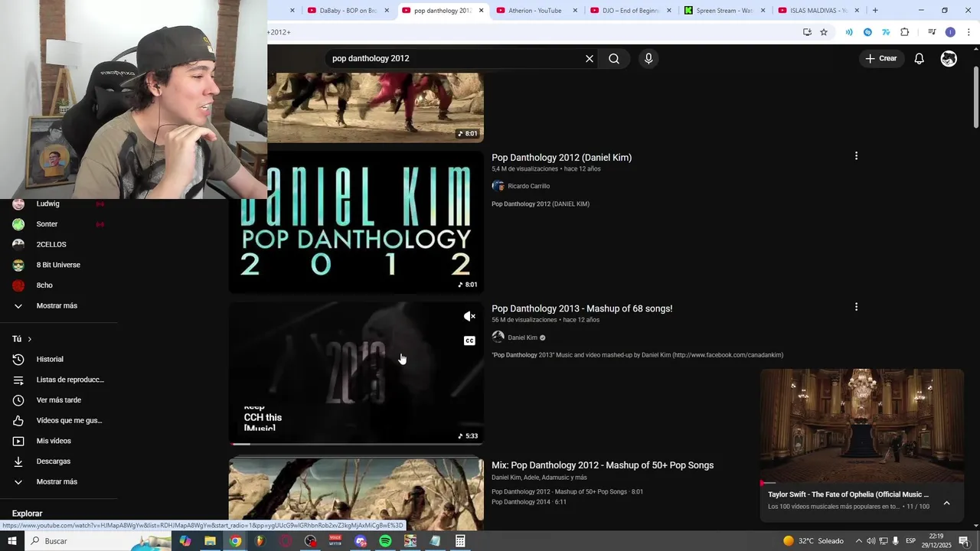Open the Tú section chevron
Image resolution: width=980 pixels, height=551 pixels.
tap(30, 339)
